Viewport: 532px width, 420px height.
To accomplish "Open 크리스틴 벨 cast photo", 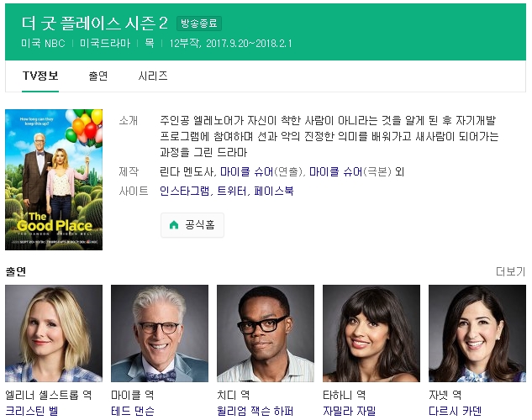I will [x=54, y=333].
